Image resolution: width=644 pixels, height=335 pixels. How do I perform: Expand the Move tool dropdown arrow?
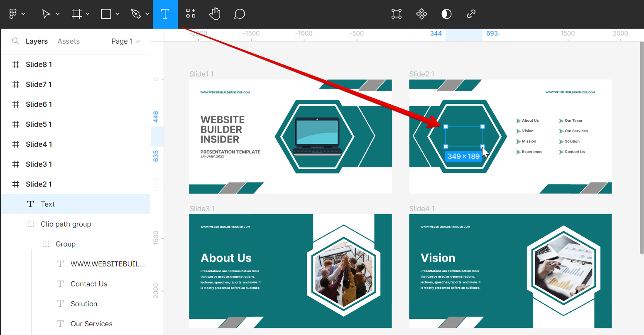[x=58, y=14]
